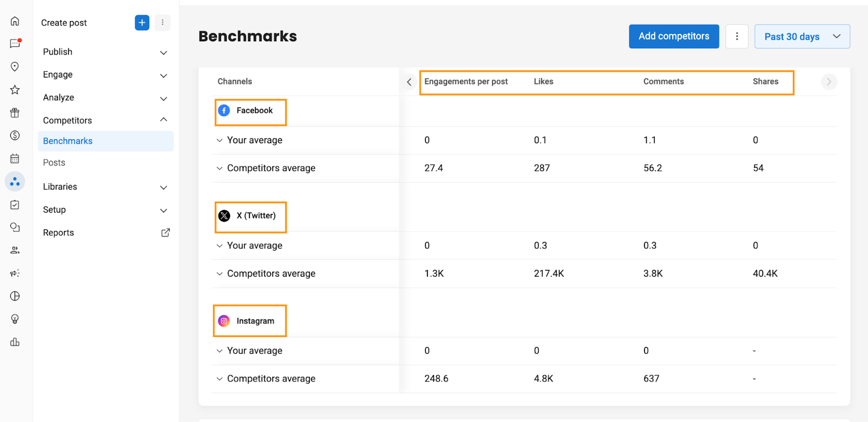Image resolution: width=868 pixels, height=422 pixels.
Task: Click the 3.8K comments value
Action: pyautogui.click(x=653, y=274)
